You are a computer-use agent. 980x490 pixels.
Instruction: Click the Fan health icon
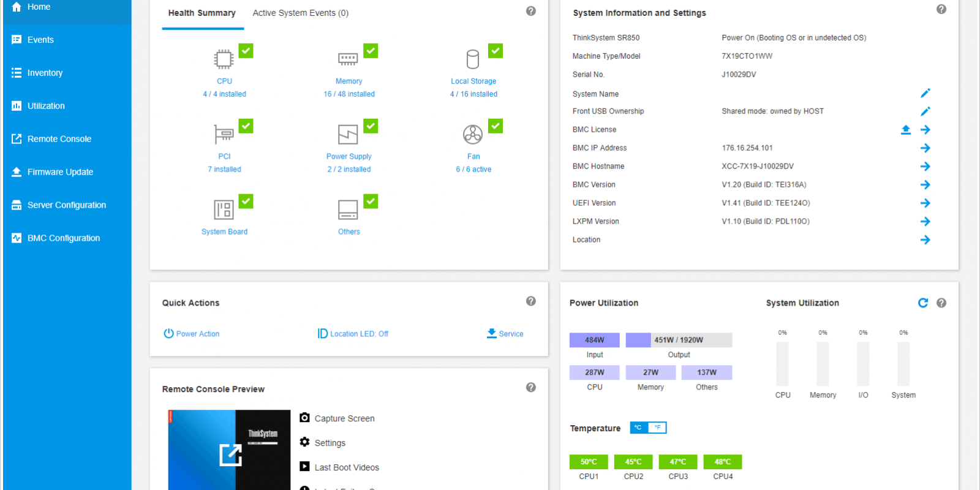pos(473,134)
